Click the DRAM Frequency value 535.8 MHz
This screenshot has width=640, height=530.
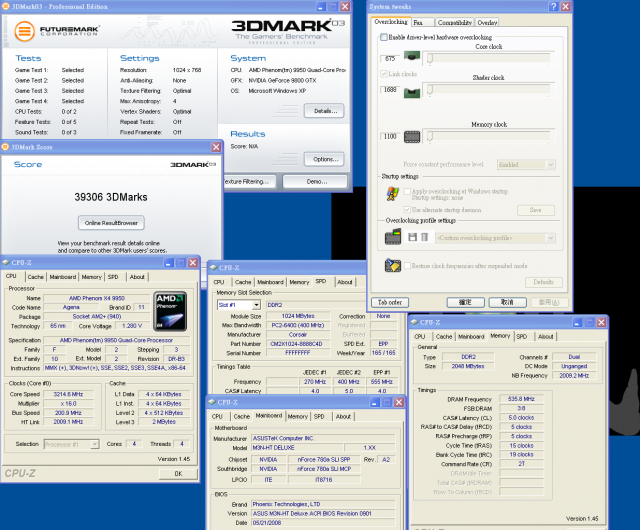521,399
